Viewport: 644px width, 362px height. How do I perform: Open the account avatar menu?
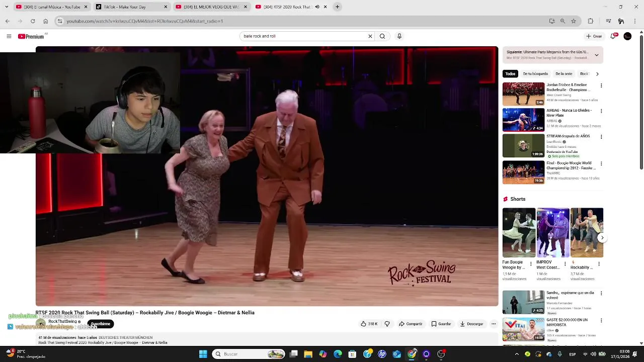point(627,36)
